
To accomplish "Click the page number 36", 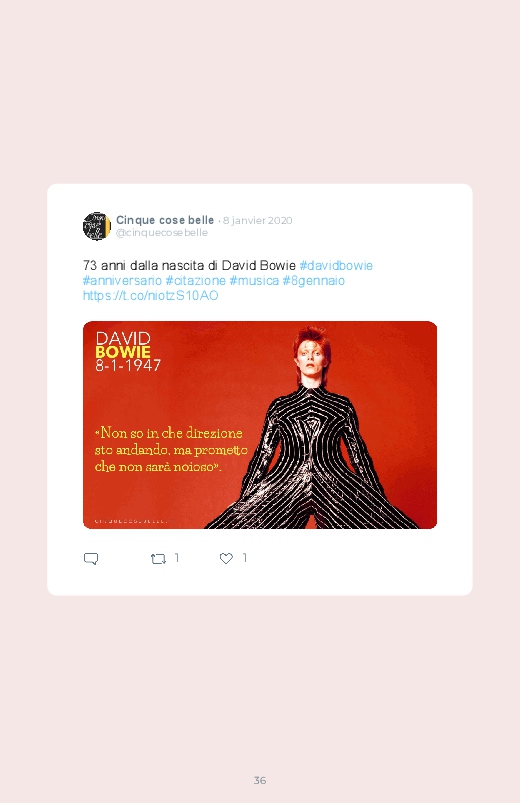I will pyautogui.click(x=260, y=780).
